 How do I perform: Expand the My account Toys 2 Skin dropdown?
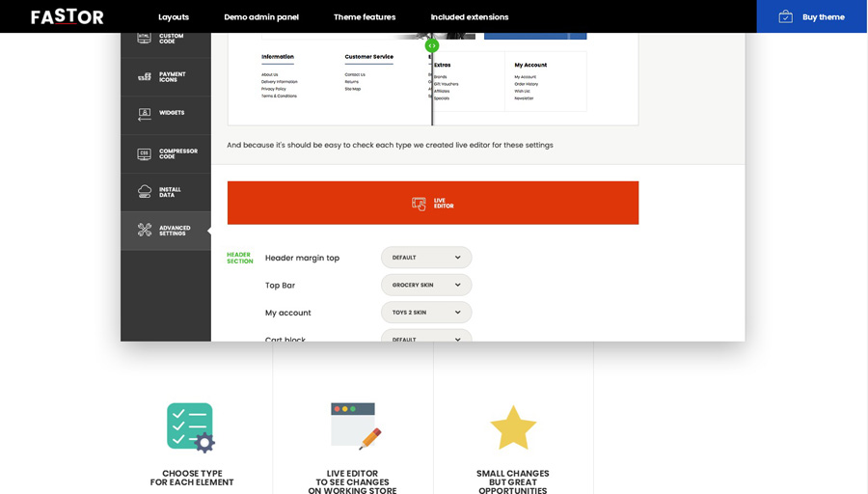426,313
